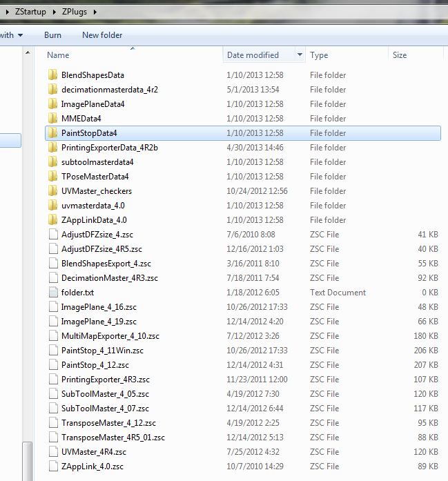448x481 pixels.
Task: Click the PrintingExporter_4R3.zsc file icon
Action: point(53,379)
